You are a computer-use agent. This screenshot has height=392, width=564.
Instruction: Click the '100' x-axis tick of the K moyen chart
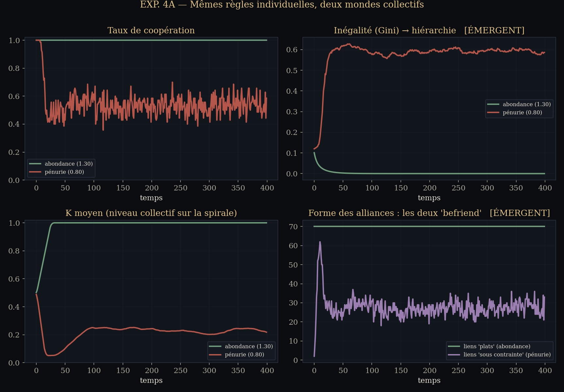coord(94,370)
